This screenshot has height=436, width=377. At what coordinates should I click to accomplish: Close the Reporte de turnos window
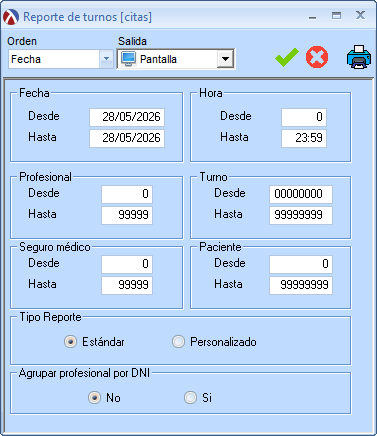pos(360,15)
